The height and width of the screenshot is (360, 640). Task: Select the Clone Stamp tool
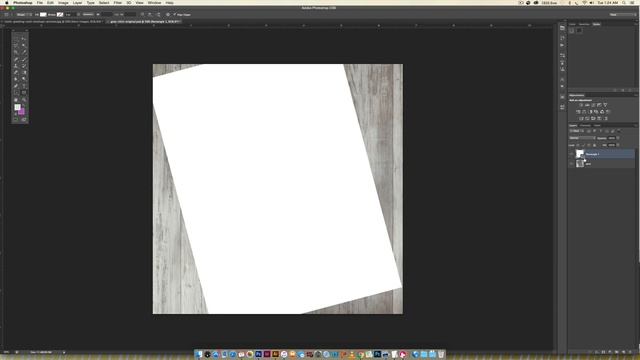pyautogui.click(x=16, y=66)
